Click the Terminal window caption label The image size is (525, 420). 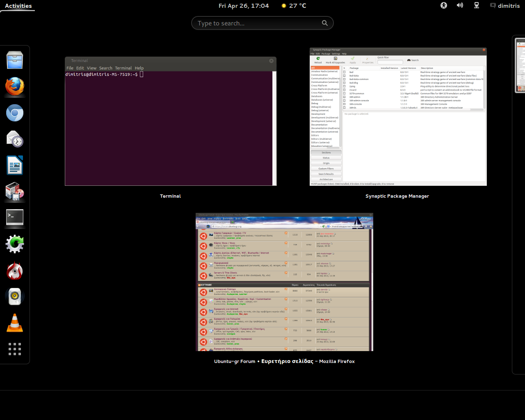[x=170, y=196]
